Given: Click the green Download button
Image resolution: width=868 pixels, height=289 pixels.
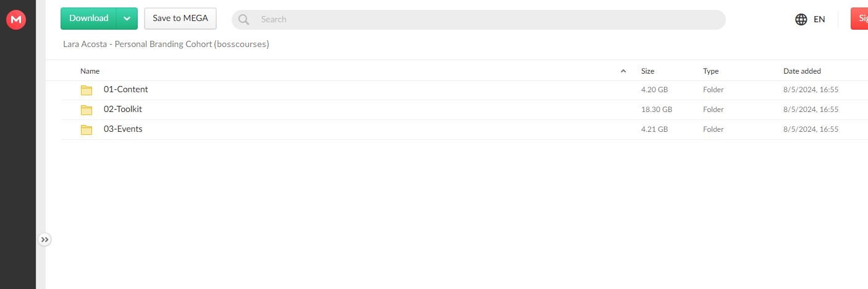Looking at the screenshot, I should pos(88,19).
